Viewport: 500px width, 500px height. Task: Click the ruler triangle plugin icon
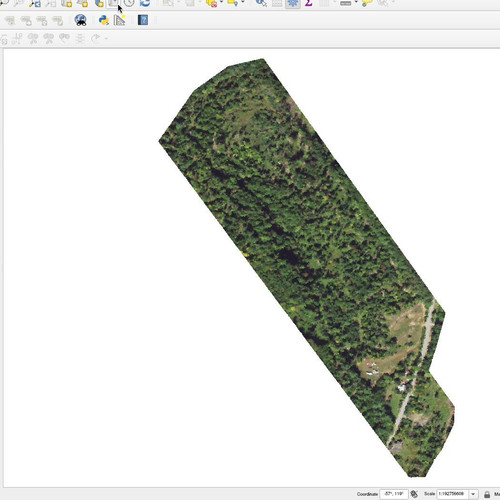(x=119, y=20)
